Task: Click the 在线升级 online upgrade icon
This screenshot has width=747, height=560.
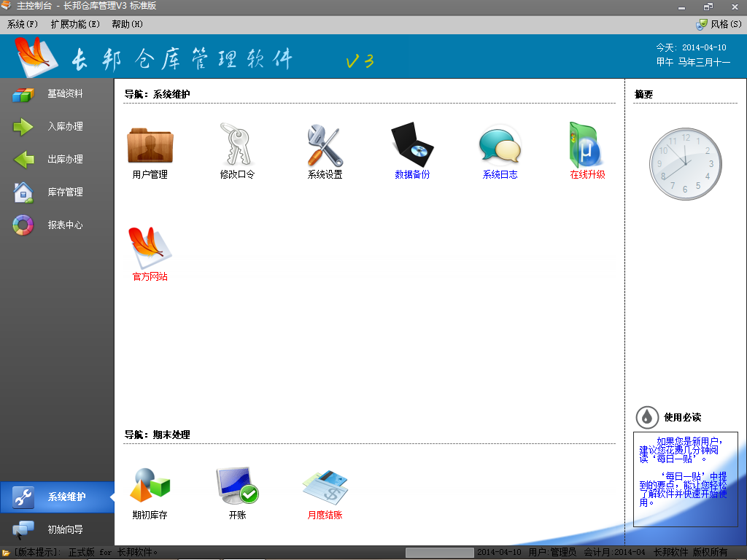Action: 587,146
